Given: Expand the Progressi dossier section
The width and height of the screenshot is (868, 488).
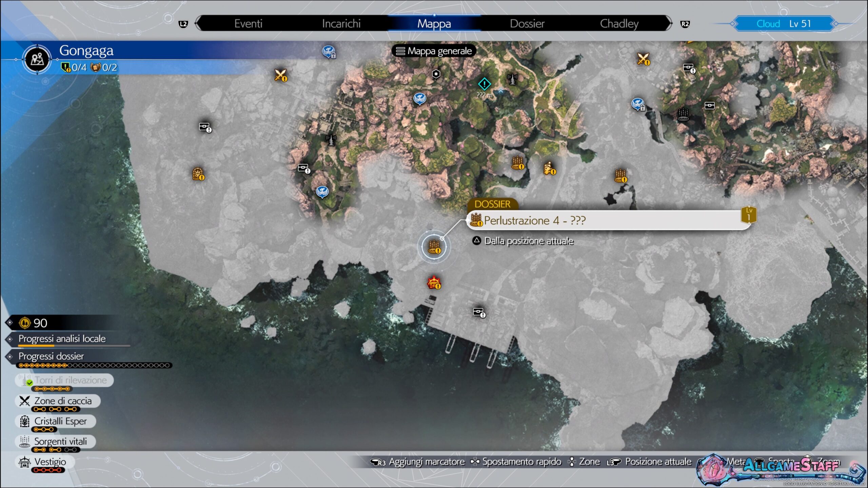Looking at the screenshot, I should (51, 356).
